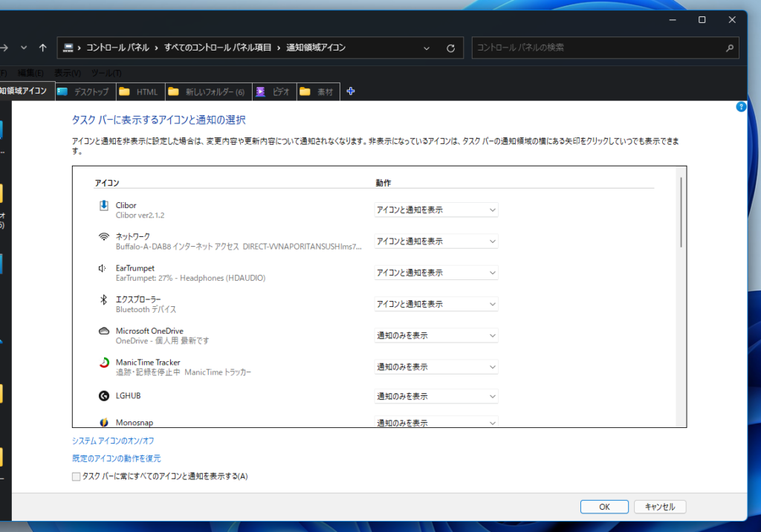Open the ネットワーク behavior dropdown

435,241
